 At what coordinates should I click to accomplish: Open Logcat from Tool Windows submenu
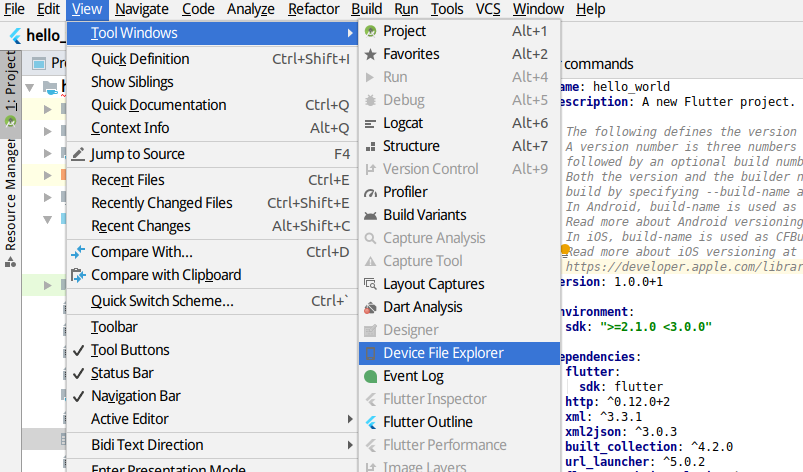click(403, 123)
